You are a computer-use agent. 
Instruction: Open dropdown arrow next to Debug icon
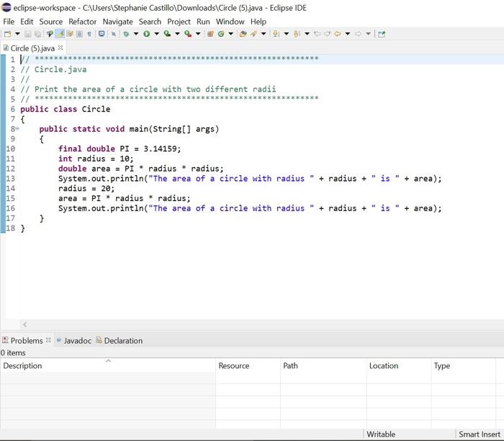tap(135, 34)
